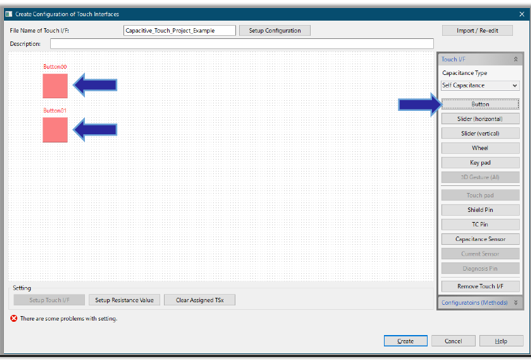The height and width of the screenshot is (360, 531).
Task: Expand the Configurations (Methods) panel
Action: [x=480, y=302]
